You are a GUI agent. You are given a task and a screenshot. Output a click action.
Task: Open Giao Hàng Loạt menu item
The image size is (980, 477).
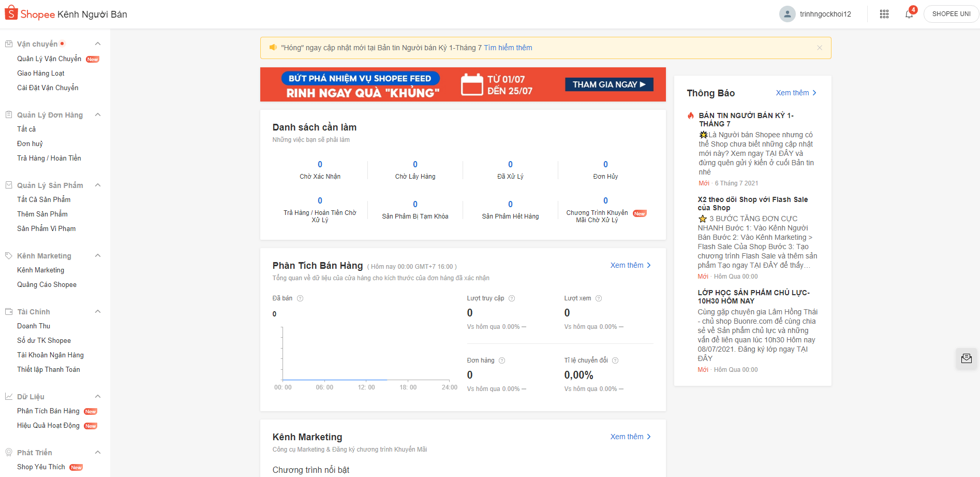coord(41,73)
